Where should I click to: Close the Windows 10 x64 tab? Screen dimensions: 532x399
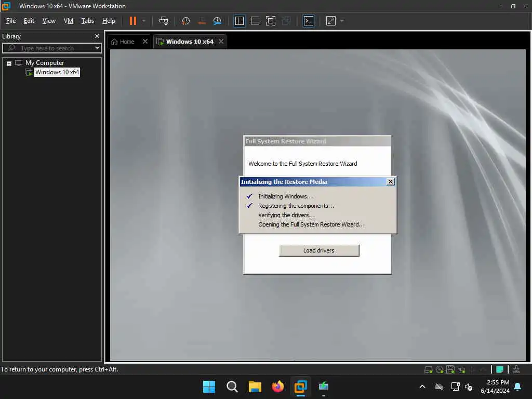click(221, 42)
